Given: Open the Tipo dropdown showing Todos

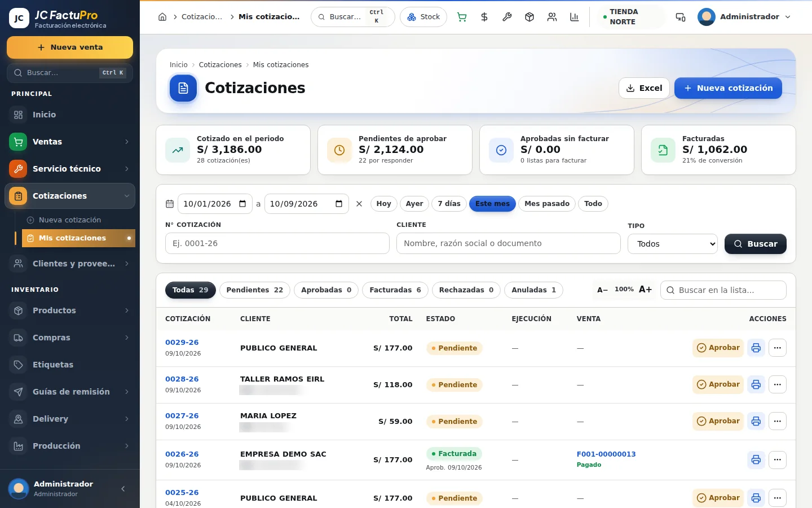Looking at the screenshot, I should point(673,244).
